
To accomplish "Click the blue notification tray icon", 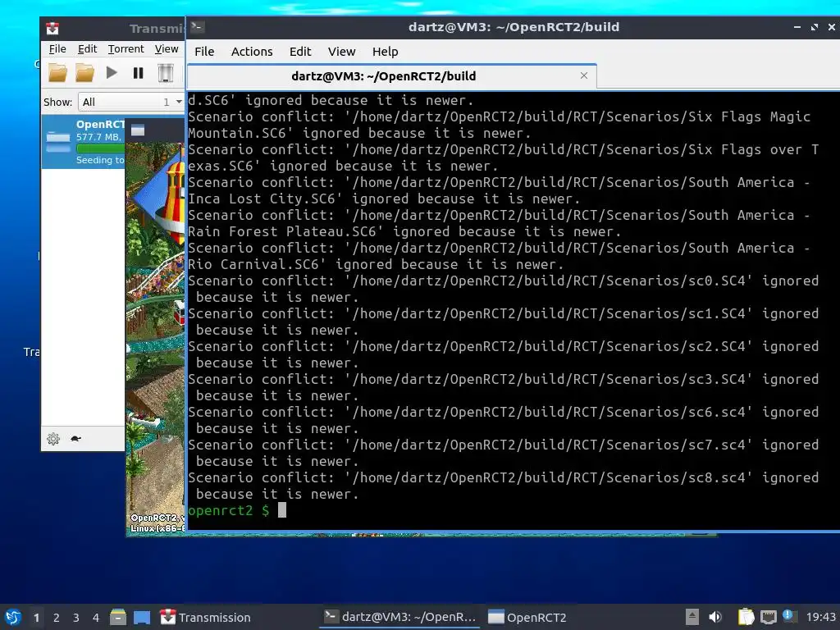I will [788, 615].
